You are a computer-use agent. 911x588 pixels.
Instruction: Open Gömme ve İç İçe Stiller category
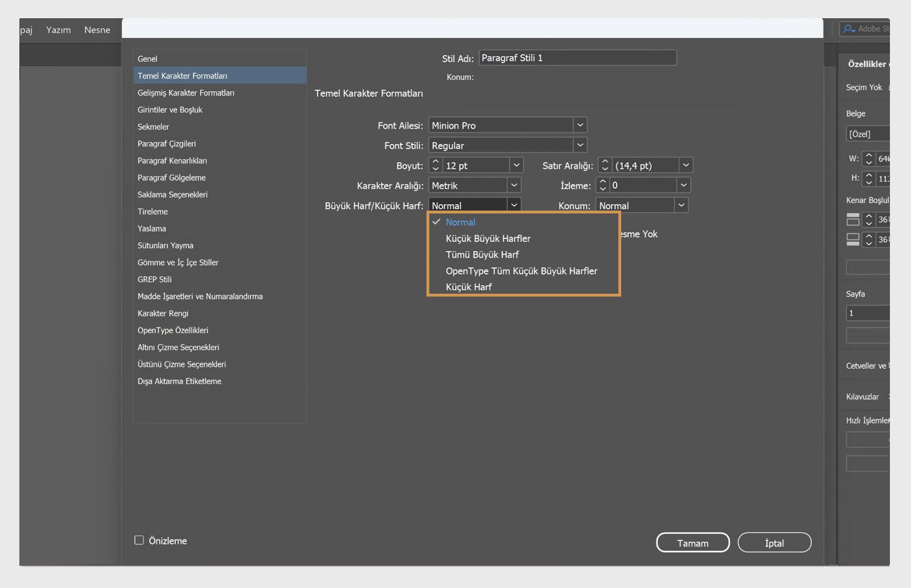point(220,262)
